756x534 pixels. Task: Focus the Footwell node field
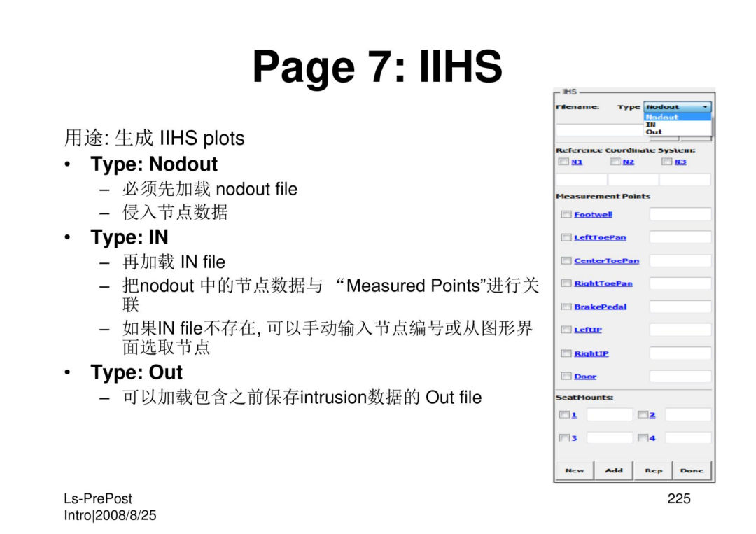coord(680,214)
